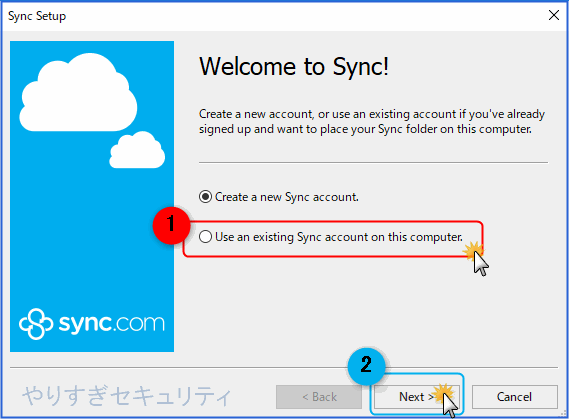Click the Welcome to Sync! heading
This screenshot has height=419, width=569.
(294, 67)
